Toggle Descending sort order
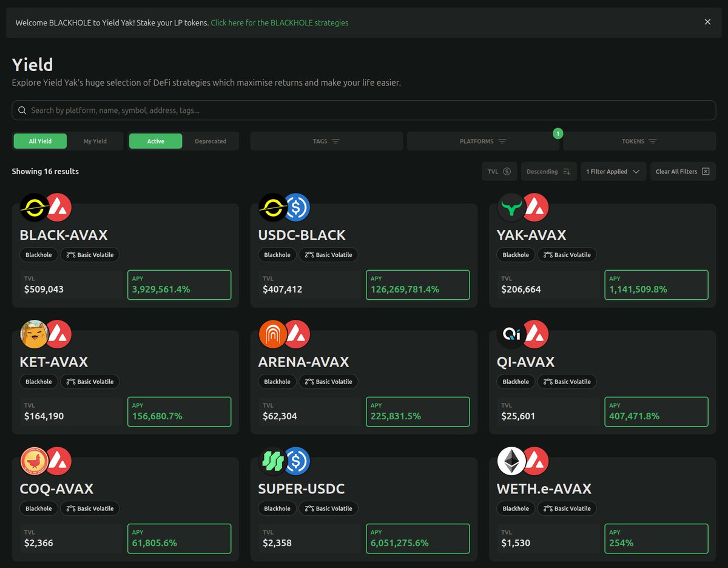The width and height of the screenshot is (728, 568). tap(548, 172)
